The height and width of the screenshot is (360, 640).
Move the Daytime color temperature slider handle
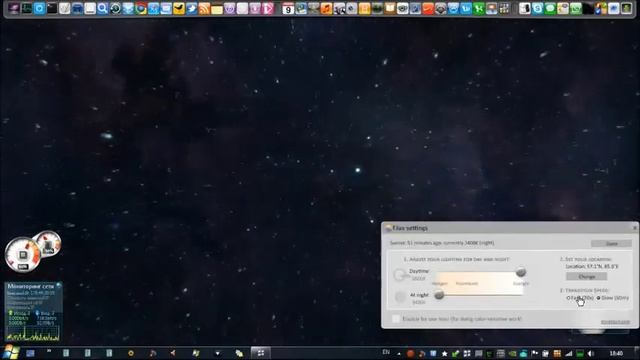(520, 272)
